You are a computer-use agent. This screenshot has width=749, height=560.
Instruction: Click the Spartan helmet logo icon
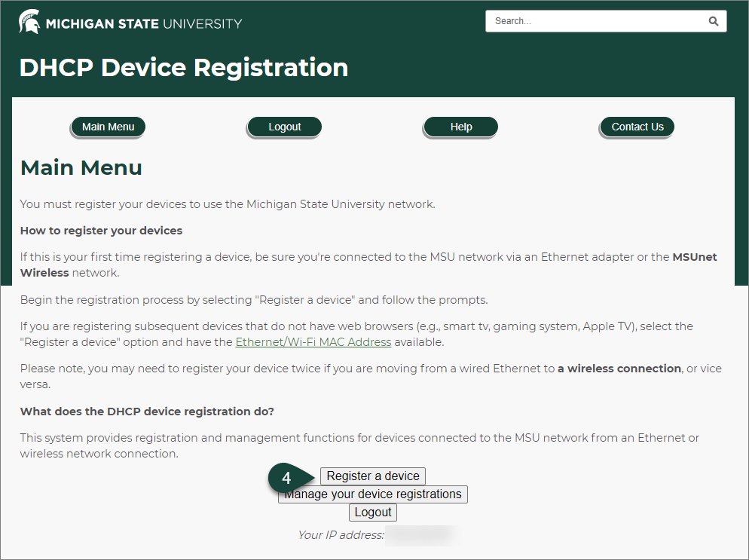[x=30, y=22]
